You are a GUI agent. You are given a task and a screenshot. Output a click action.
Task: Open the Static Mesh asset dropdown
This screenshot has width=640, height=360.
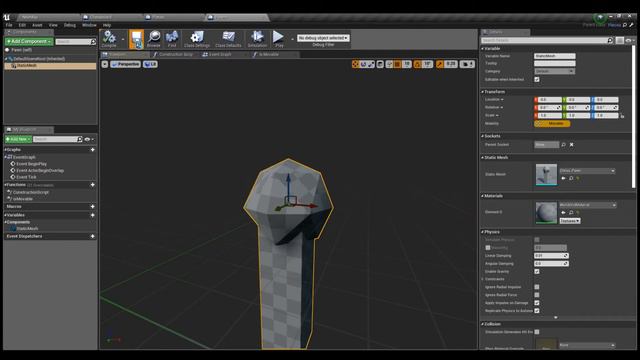(x=587, y=171)
